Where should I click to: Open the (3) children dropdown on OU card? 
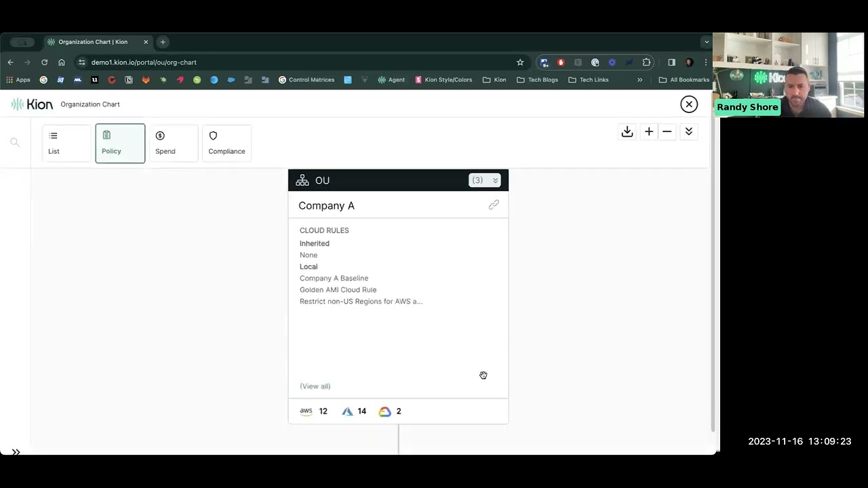(484, 180)
